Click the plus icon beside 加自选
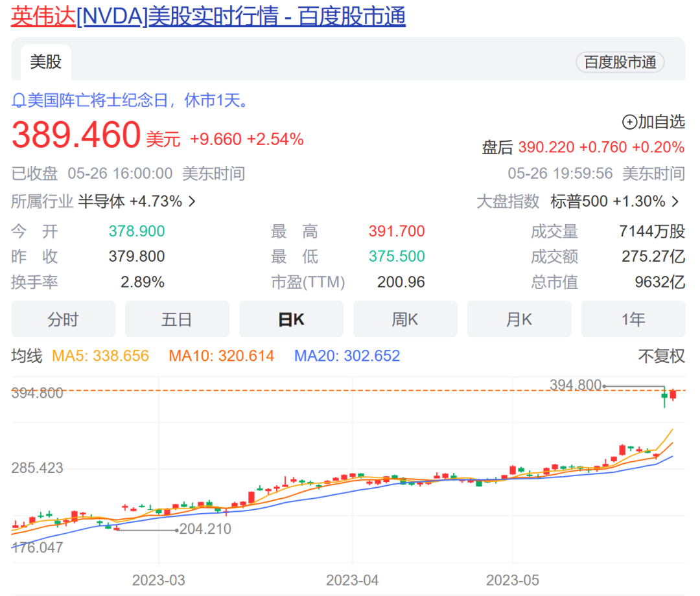The height and width of the screenshot is (596, 700). [629, 122]
